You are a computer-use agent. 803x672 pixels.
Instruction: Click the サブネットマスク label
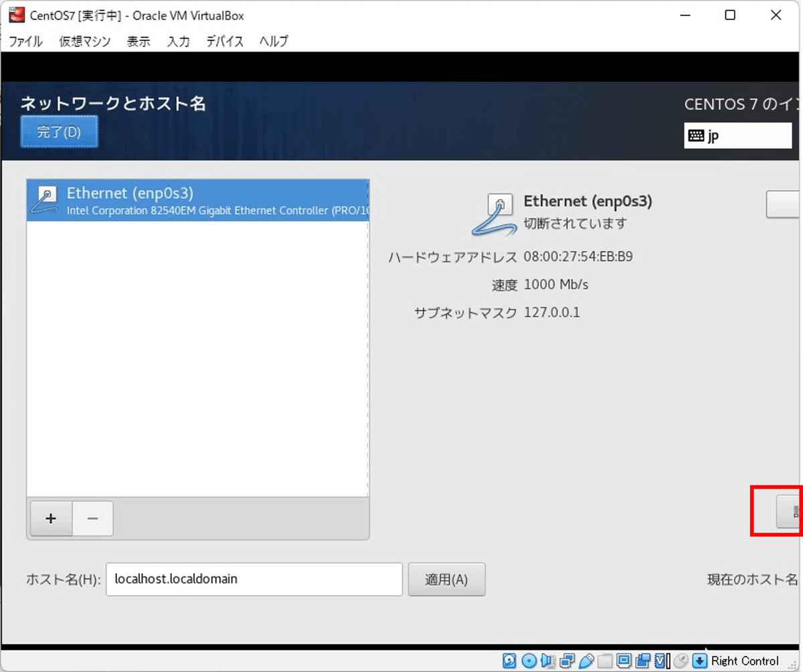466,313
